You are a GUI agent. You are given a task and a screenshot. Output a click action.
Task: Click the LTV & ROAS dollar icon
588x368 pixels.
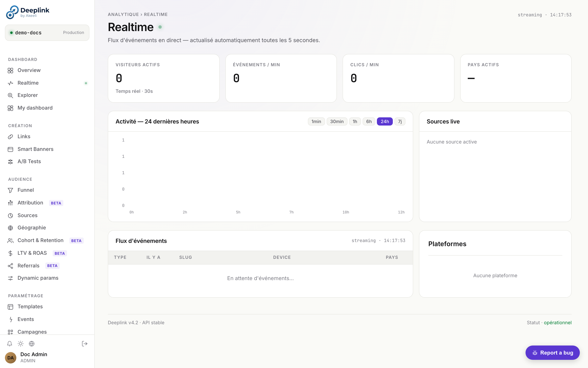(10, 253)
